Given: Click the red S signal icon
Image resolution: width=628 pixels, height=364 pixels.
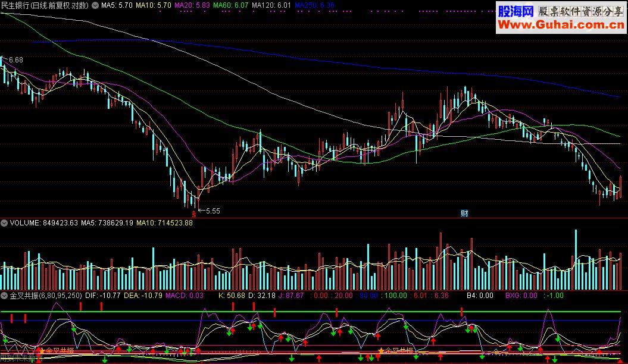Looking at the screenshot, I should [194, 215].
